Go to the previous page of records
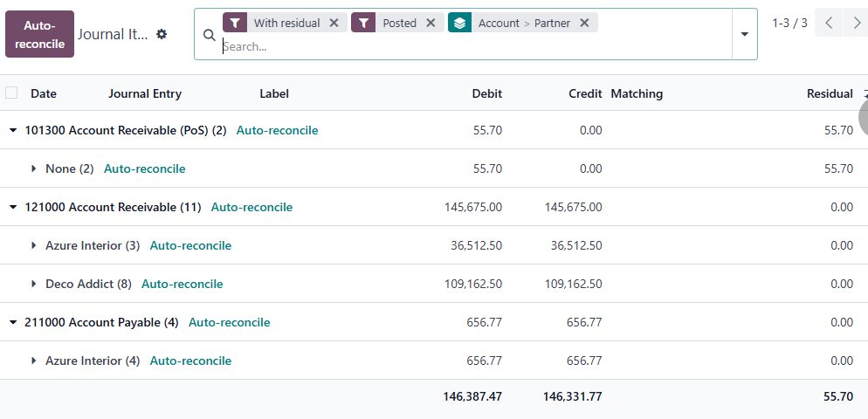This screenshot has width=868, height=419. click(x=829, y=23)
